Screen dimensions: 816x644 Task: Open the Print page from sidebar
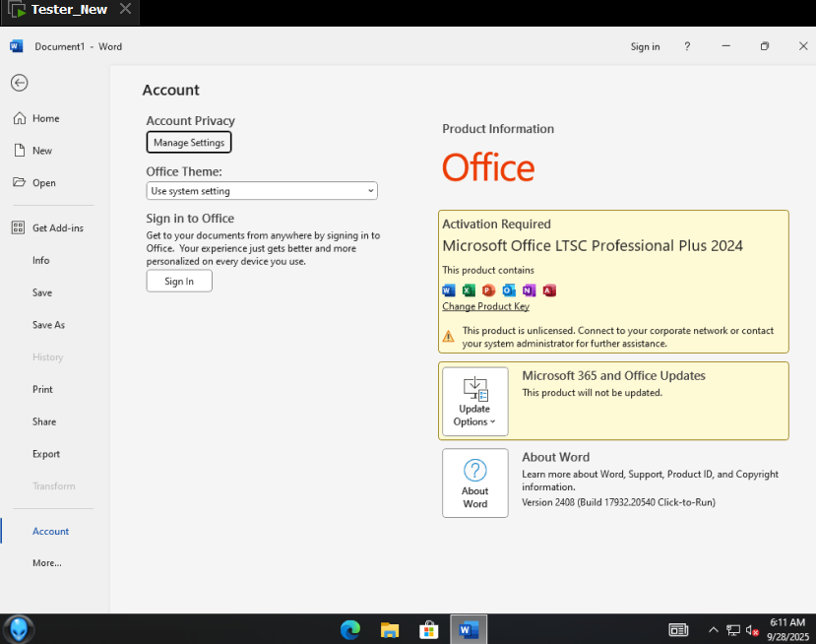(x=42, y=390)
